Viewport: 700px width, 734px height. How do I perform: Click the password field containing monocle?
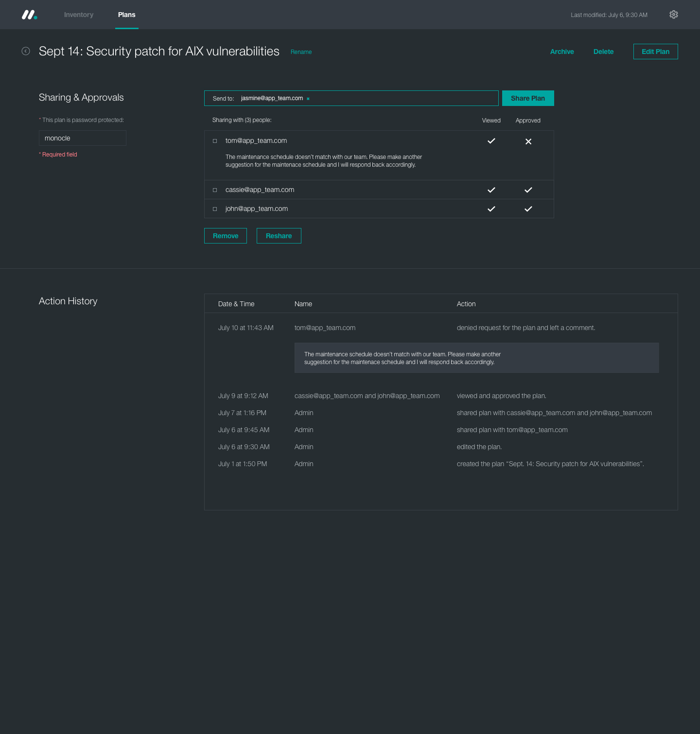click(83, 138)
